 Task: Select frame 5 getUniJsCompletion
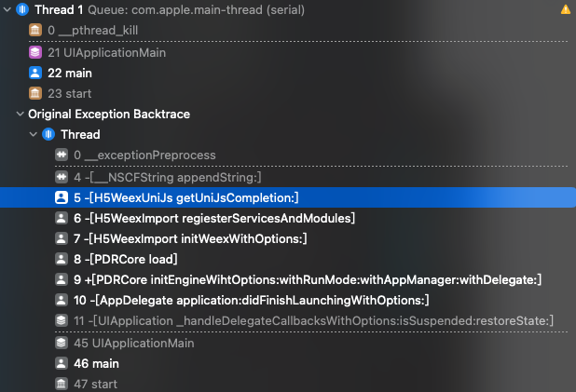[288, 197]
